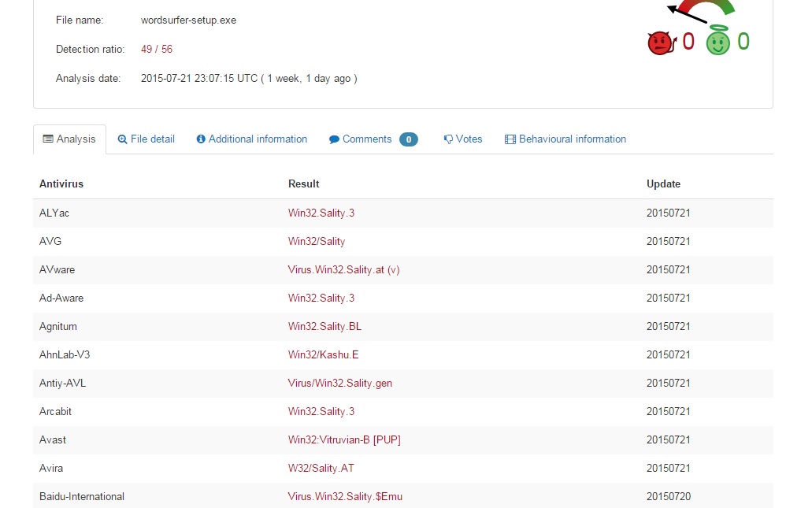Image resolution: width=812 pixels, height=508 pixels.
Task: Click the Votes thumbs-down icon
Action: (x=448, y=139)
